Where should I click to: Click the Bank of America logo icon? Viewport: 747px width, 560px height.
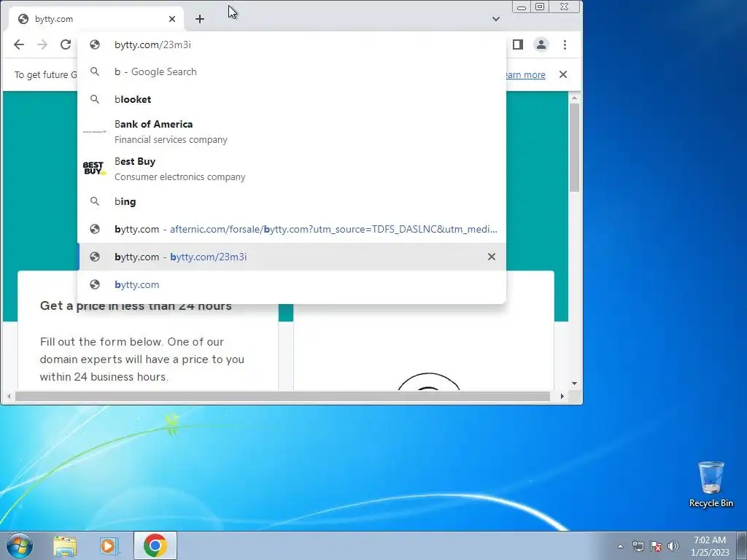pyautogui.click(x=94, y=131)
